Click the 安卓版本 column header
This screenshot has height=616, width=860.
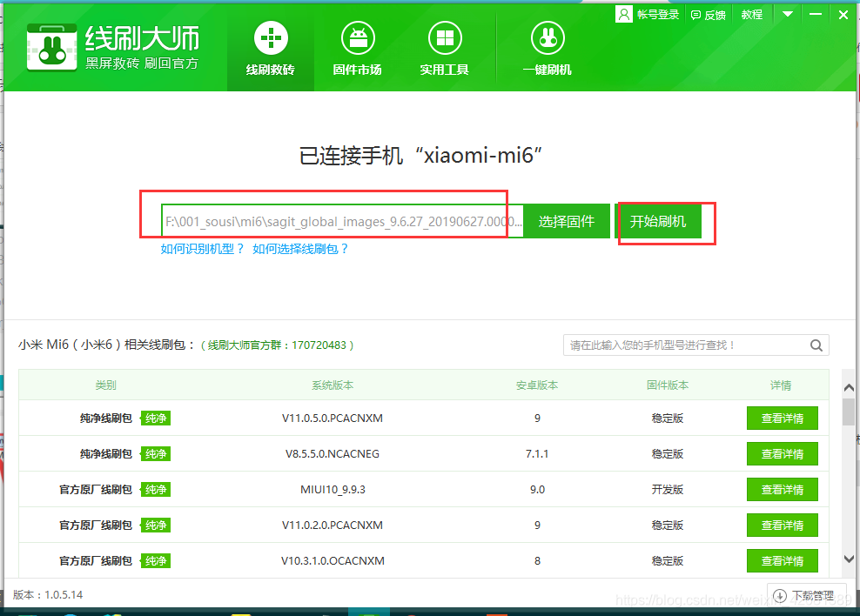coord(537,385)
